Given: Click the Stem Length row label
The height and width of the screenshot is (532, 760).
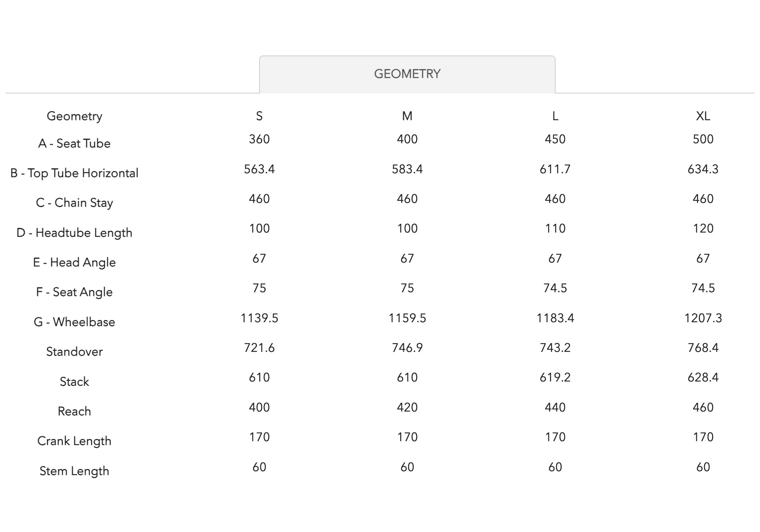Looking at the screenshot, I should (x=74, y=471).
